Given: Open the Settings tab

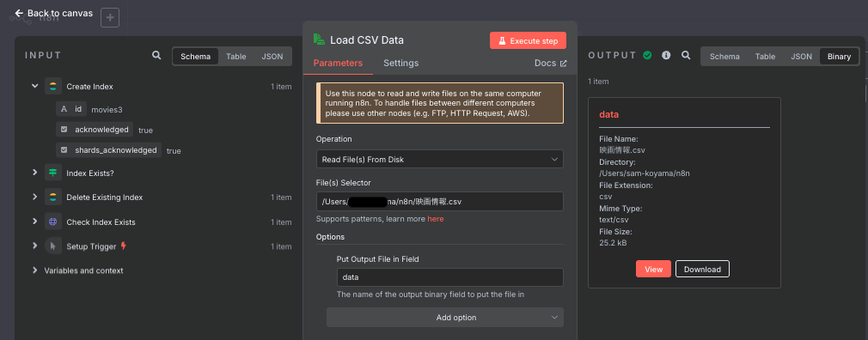Looking at the screenshot, I should point(400,63).
